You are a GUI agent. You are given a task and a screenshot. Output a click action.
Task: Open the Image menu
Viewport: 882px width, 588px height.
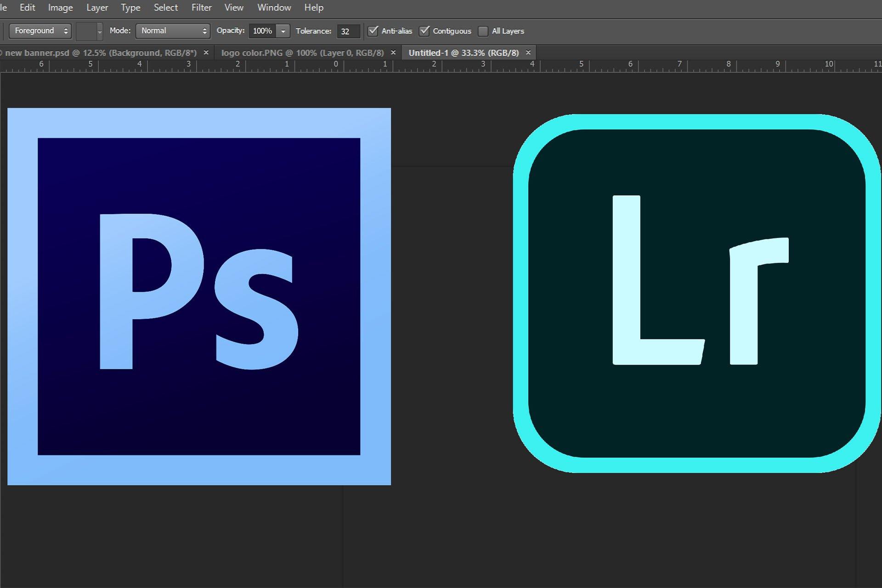pyautogui.click(x=61, y=8)
